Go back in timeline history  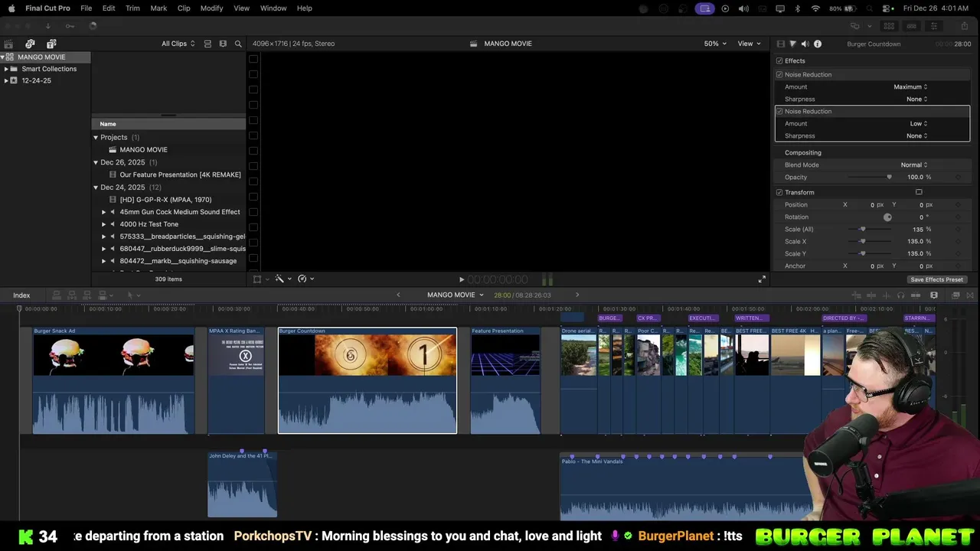pyautogui.click(x=398, y=295)
